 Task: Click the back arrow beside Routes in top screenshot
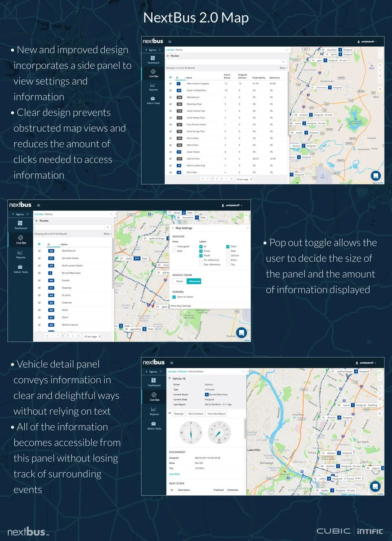click(168, 56)
